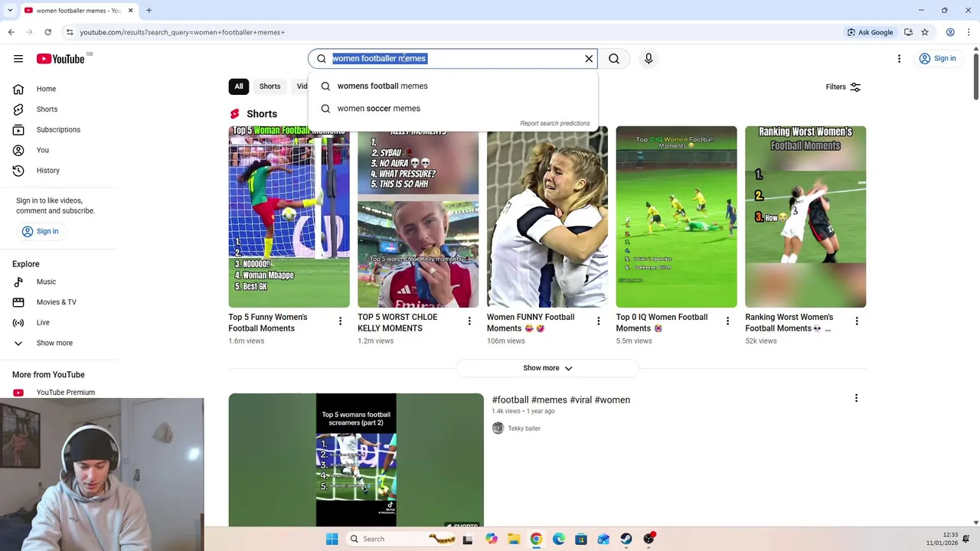Expand Show more shorts
980x551 pixels.
[547, 368]
